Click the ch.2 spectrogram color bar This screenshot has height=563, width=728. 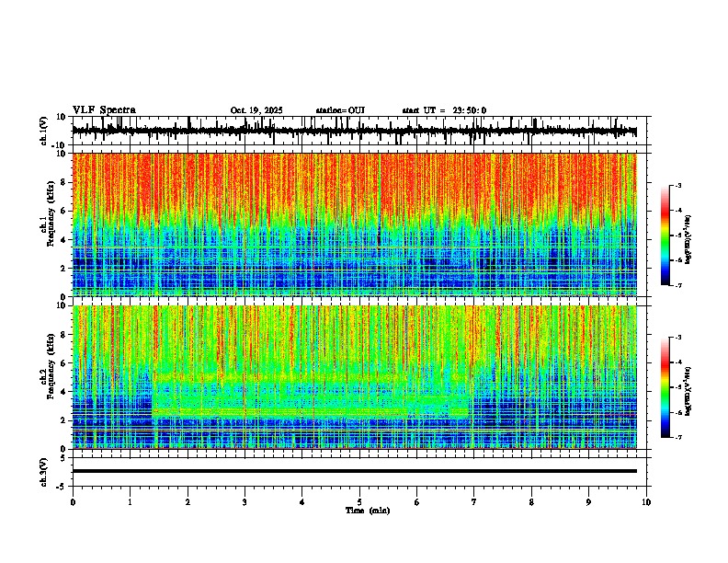(665, 387)
